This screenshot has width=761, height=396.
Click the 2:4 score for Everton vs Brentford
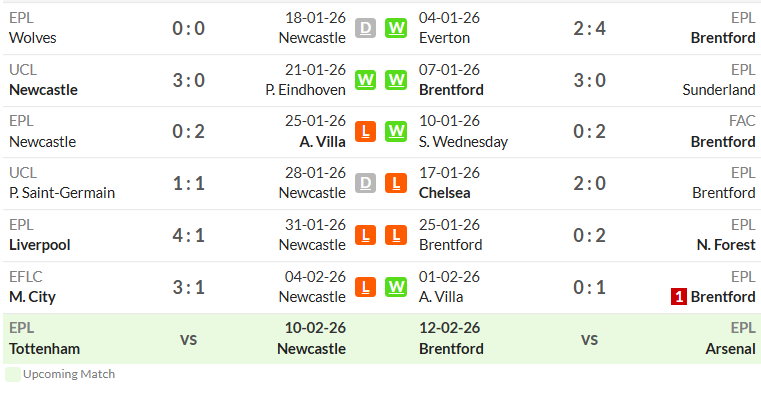point(589,29)
